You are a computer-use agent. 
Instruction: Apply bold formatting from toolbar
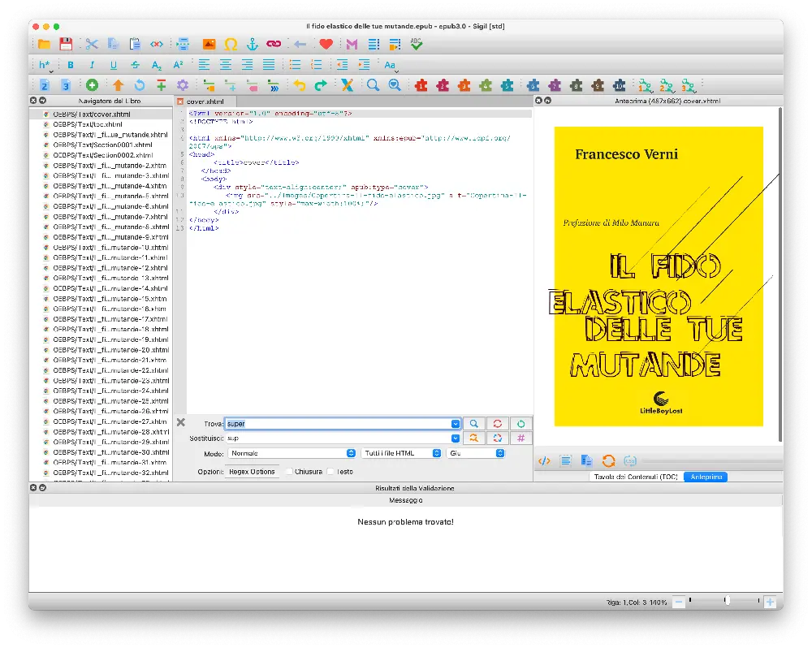[71, 65]
